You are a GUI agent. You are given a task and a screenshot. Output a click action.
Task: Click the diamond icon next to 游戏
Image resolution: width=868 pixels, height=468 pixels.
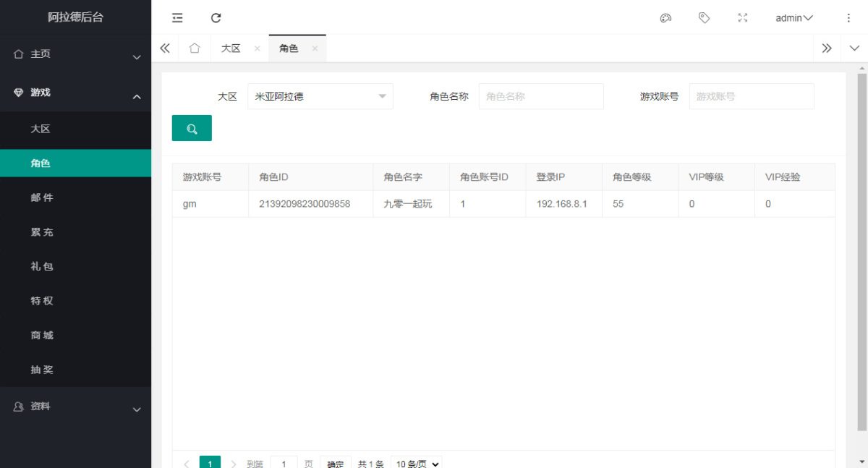19,93
